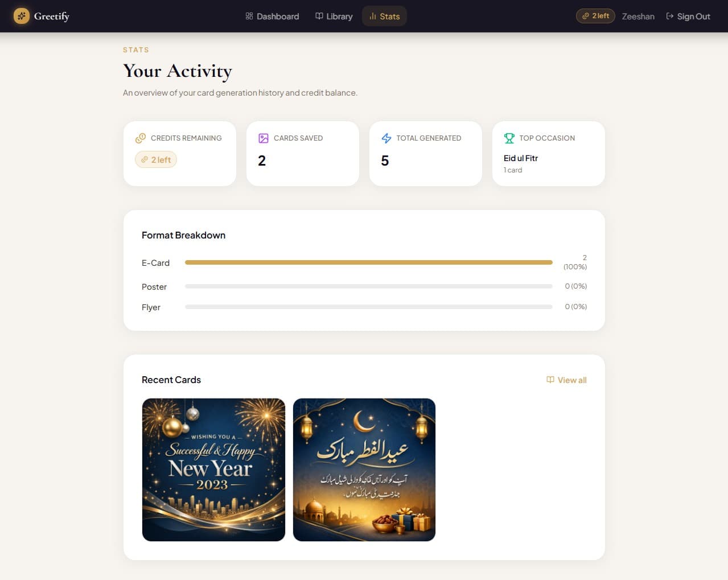Open the Dashboard nav item
The height and width of the screenshot is (580, 728).
click(x=272, y=17)
